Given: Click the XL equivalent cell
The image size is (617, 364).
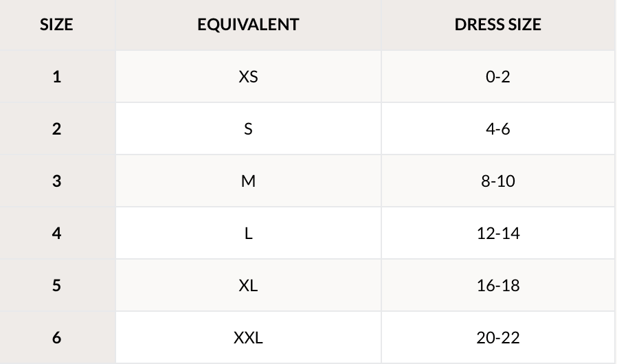Looking at the screenshot, I should [248, 286].
